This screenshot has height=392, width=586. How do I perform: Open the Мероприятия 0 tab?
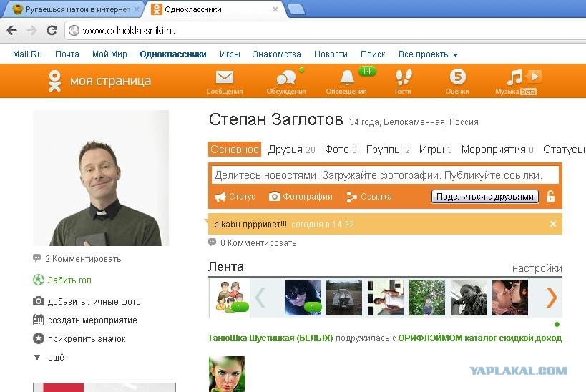[497, 150]
